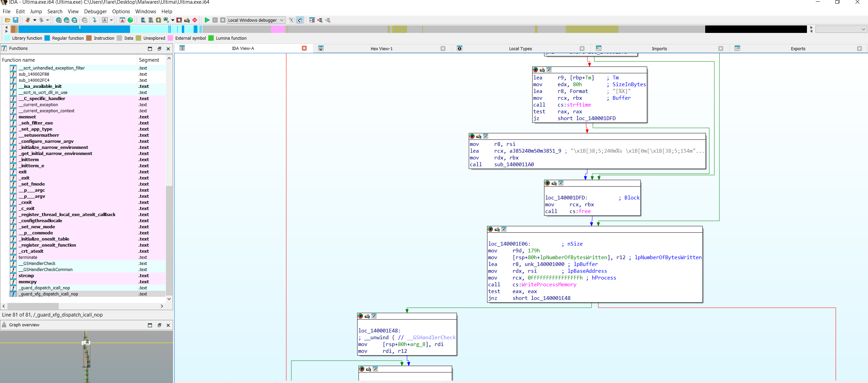The height and width of the screenshot is (383, 868).
Task: Click the jump-back navigation arrow icon
Action: 28,20
